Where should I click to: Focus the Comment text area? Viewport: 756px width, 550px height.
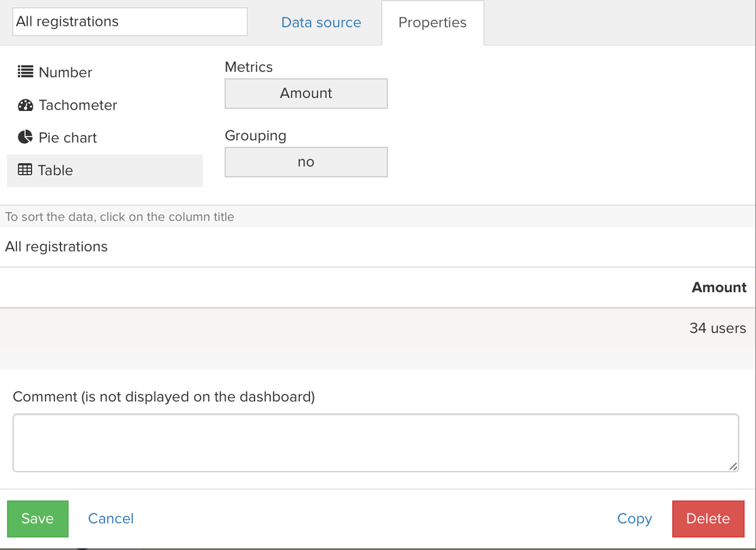pyautogui.click(x=375, y=442)
